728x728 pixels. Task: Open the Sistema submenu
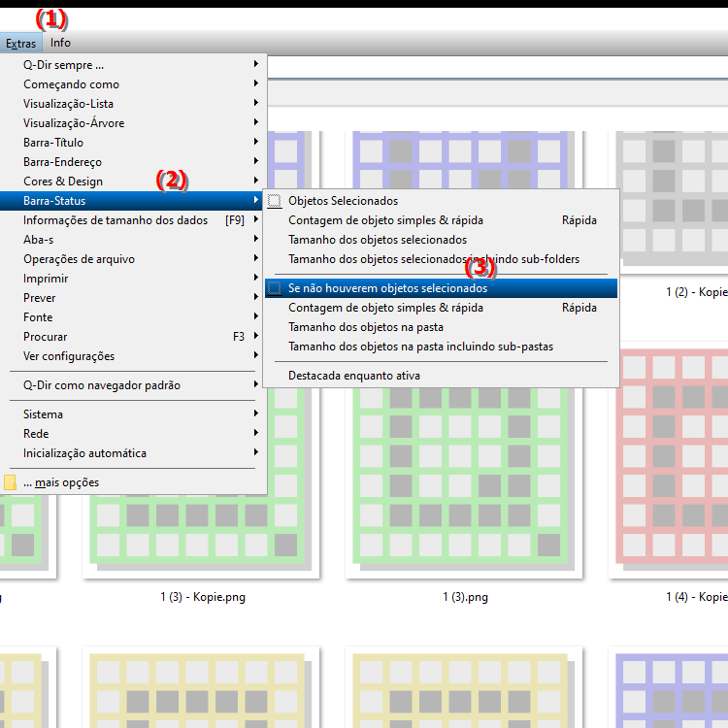(133, 414)
